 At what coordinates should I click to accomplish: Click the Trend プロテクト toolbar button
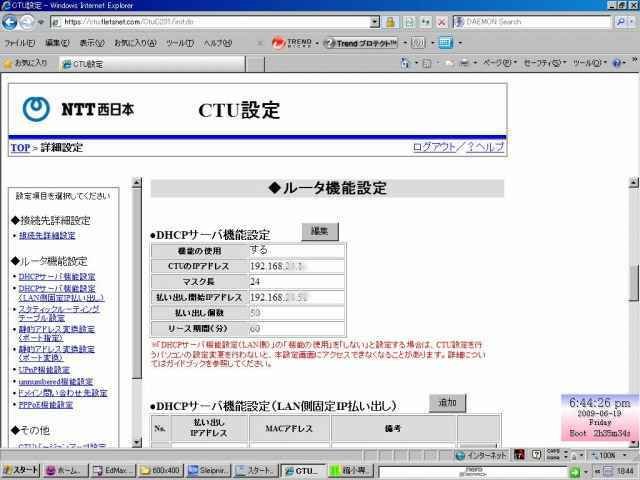click(360, 43)
